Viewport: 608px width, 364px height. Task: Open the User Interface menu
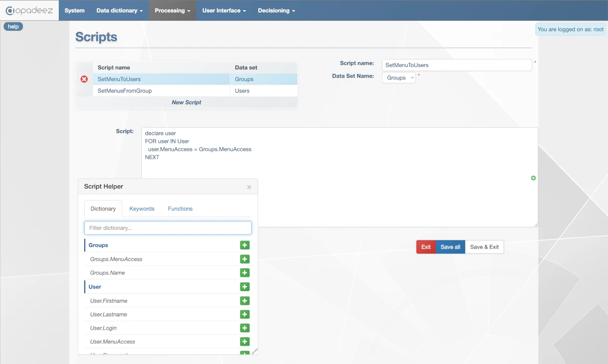point(224,11)
